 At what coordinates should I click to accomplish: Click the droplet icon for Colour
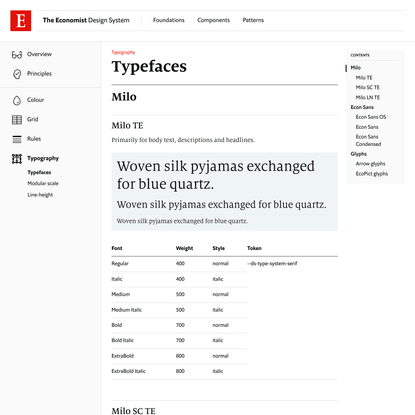pyautogui.click(x=17, y=100)
